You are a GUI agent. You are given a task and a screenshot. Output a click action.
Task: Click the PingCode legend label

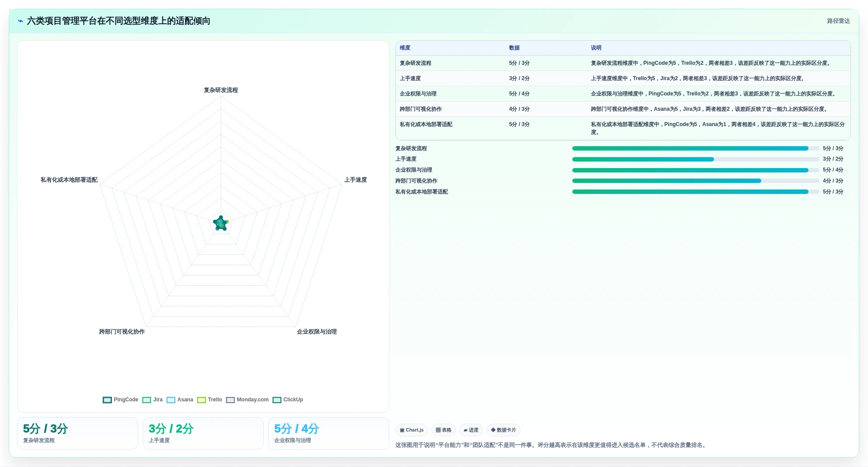(126, 400)
